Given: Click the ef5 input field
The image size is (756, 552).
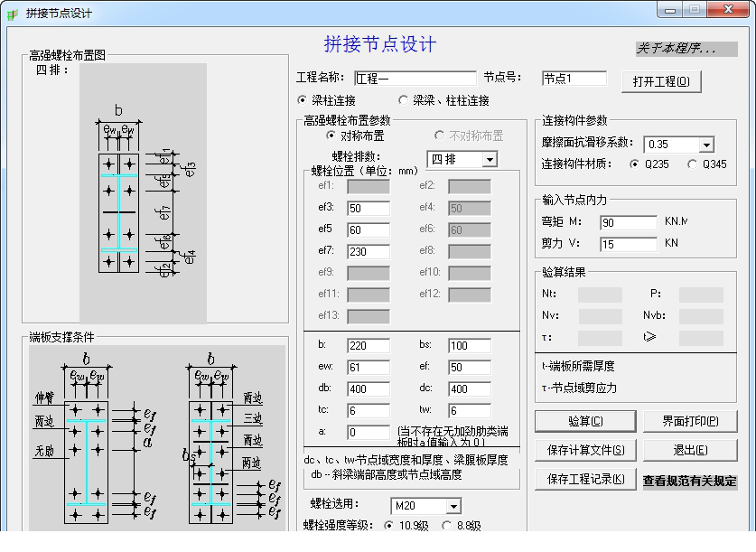Looking at the screenshot, I should coord(369,230).
